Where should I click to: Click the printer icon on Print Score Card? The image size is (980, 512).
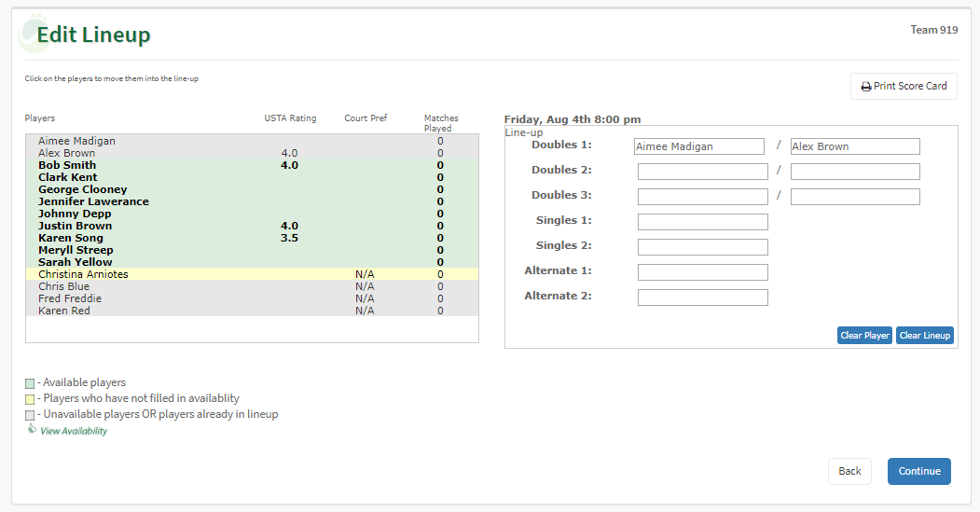point(865,87)
